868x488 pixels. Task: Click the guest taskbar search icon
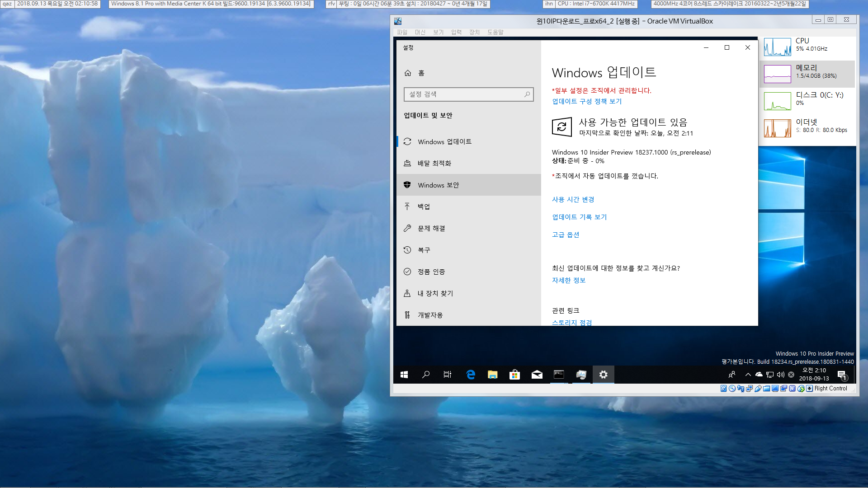(x=426, y=375)
